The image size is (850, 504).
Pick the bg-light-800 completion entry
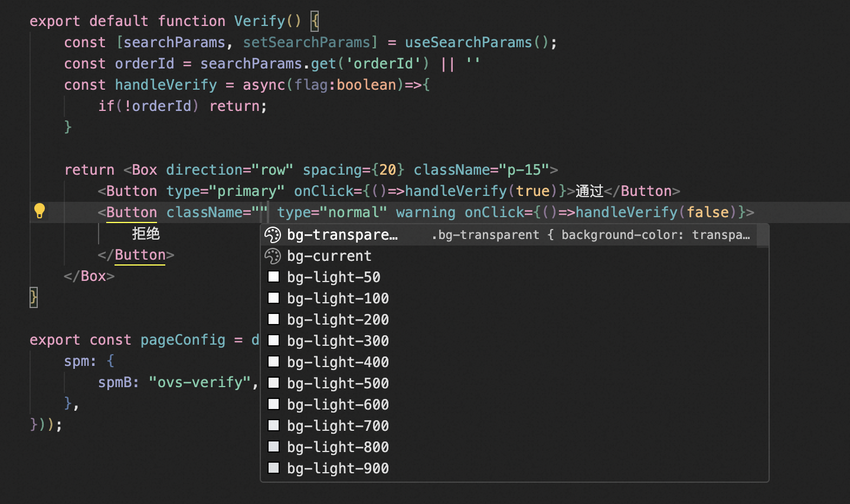(x=509, y=447)
